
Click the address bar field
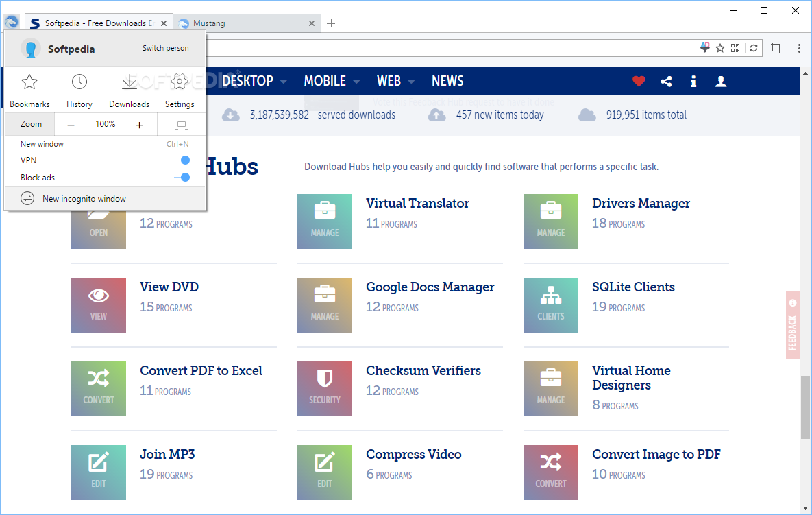[x=450, y=48]
